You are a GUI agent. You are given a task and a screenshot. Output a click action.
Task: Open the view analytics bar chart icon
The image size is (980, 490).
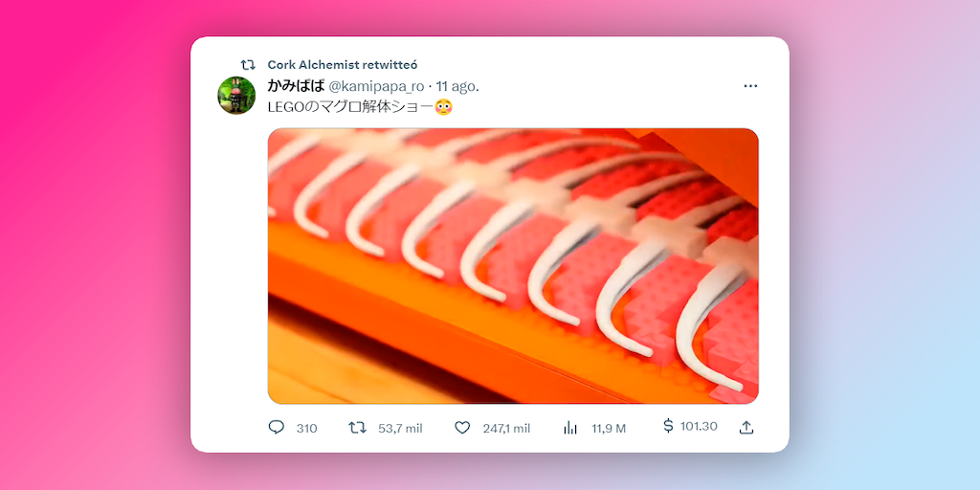pos(570,428)
